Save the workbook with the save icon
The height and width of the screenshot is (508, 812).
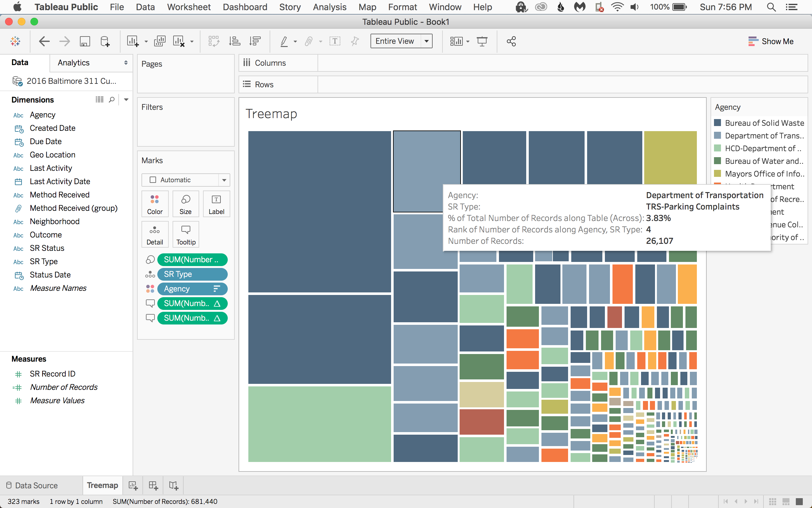pos(85,41)
